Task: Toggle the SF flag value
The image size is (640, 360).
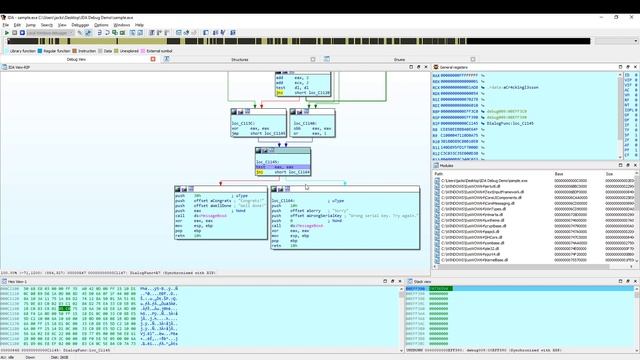Action: pyautogui.click(x=635, y=135)
